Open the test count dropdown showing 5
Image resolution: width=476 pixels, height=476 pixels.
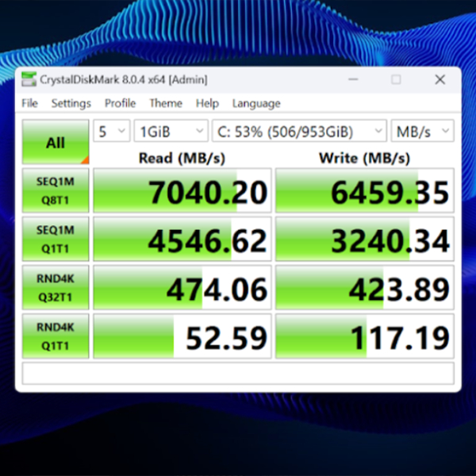click(112, 131)
